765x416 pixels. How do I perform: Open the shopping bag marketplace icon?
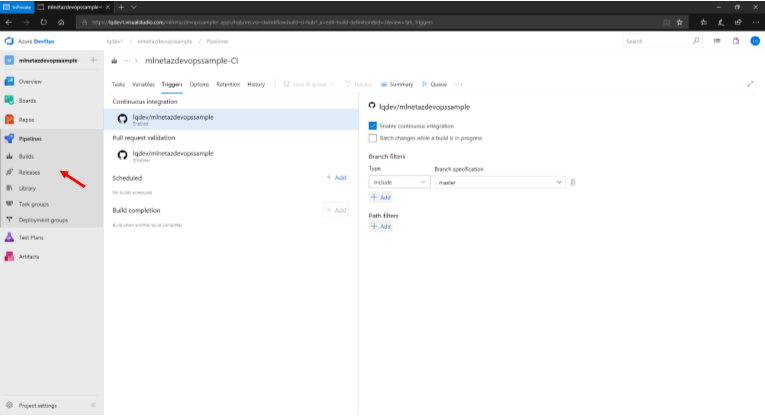tap(737, 41)
